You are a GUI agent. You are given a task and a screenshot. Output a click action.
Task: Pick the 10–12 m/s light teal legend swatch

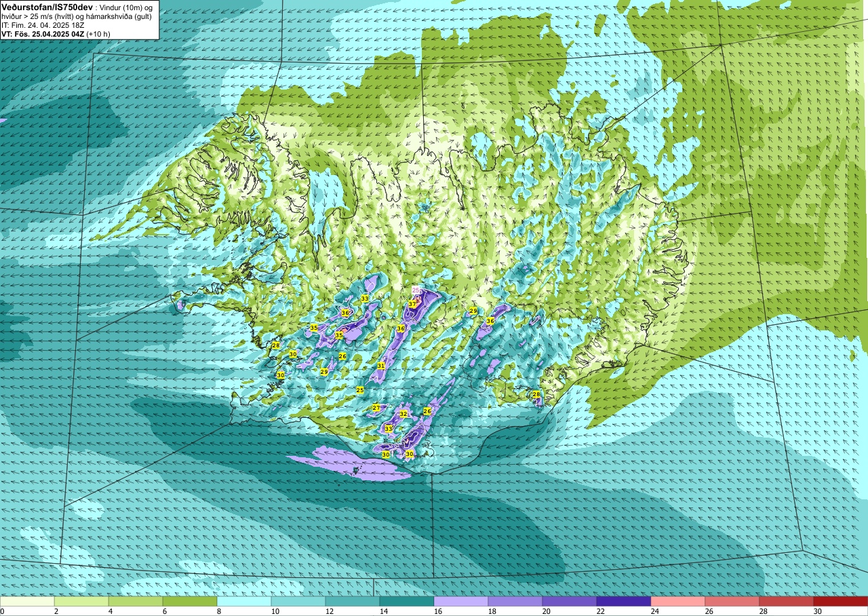(x=298, y=601)
